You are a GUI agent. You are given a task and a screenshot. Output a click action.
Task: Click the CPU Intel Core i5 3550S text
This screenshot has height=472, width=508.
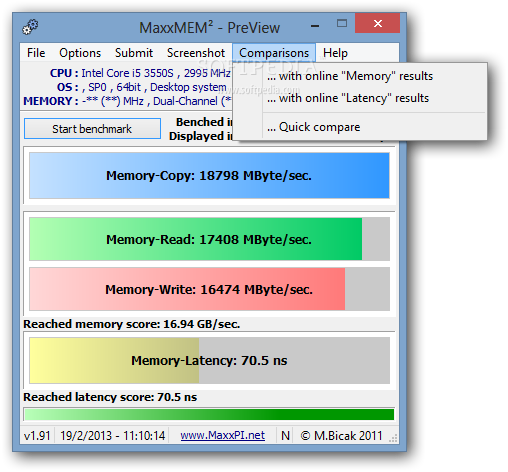click(x=140, y=73)
